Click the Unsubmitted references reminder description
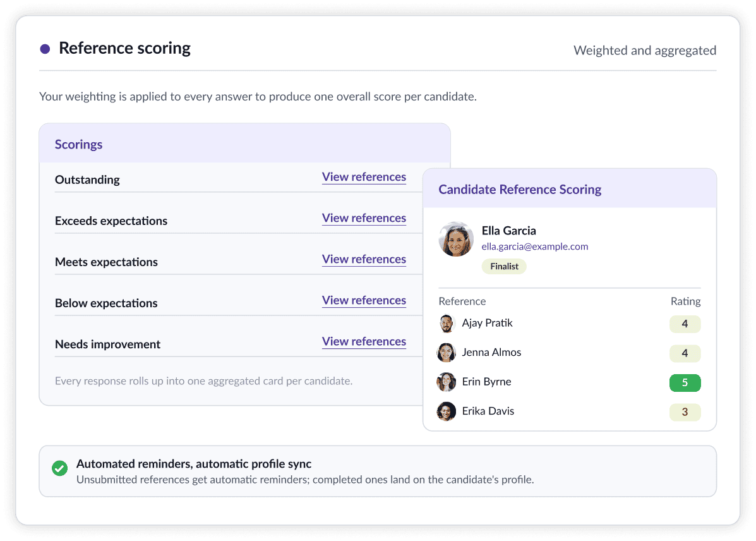Image resolution: width=756 pixels, height=541 pixels. (x=305, y=480)
